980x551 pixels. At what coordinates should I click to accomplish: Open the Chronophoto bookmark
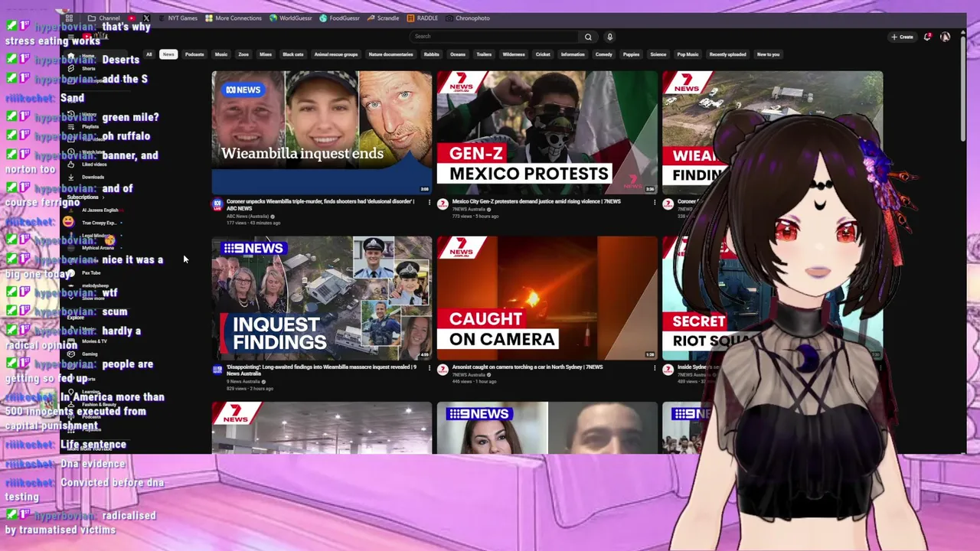coord(468,18)
